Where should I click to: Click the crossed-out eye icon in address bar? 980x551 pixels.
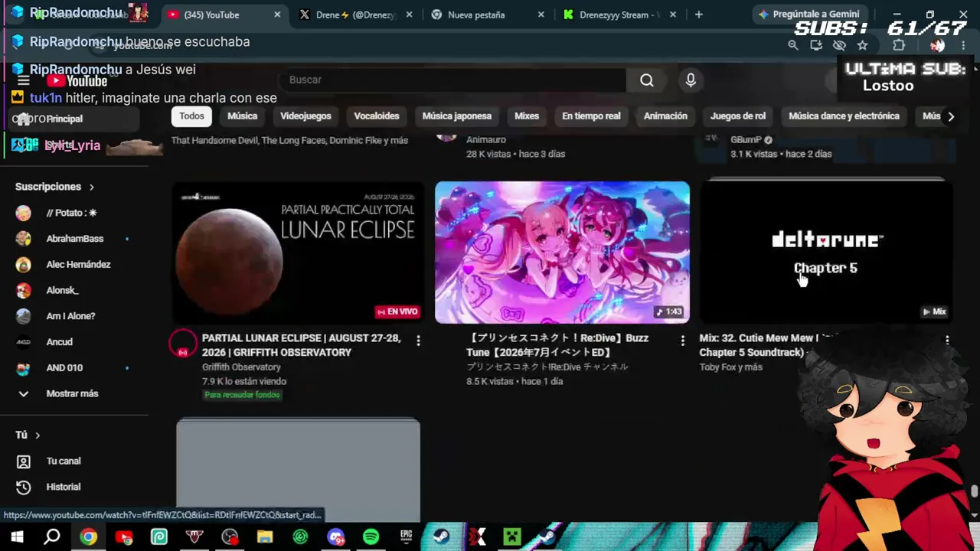tap(839, 45)
